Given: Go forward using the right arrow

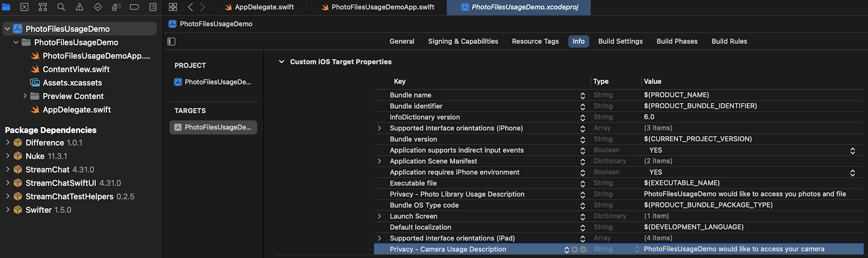Looking at the screenshot, I should (x=202, y=7).
